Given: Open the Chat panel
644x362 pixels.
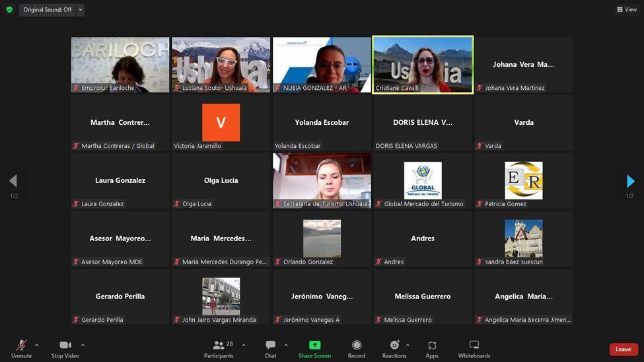Looking at the screenshot, I should [270, 349].
